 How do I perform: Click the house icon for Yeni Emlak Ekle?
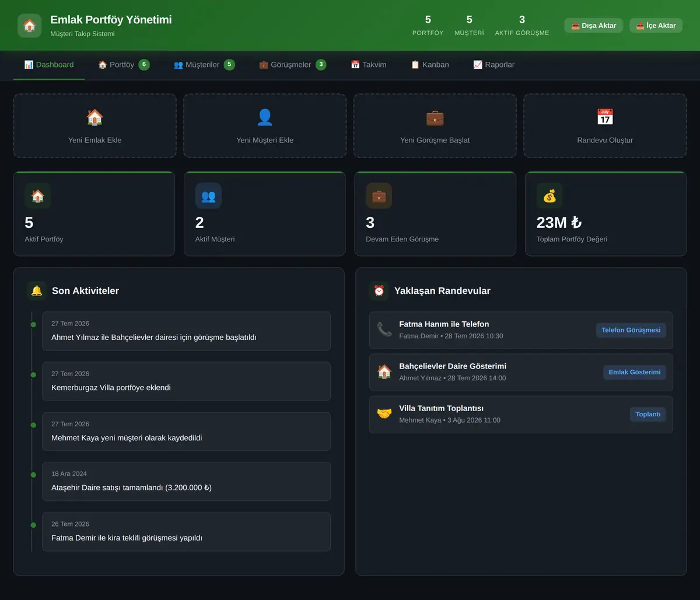tap(94, 117)
